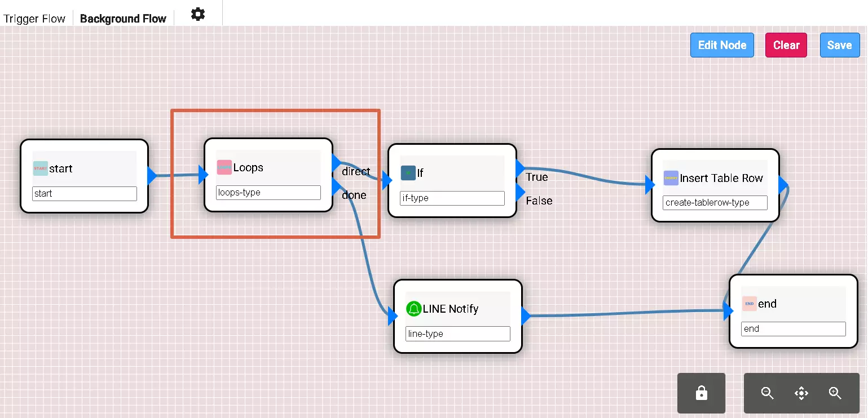Switch to the Trigger Flow tab
This screenshot has height=418, width=868.
coord(34,19)
